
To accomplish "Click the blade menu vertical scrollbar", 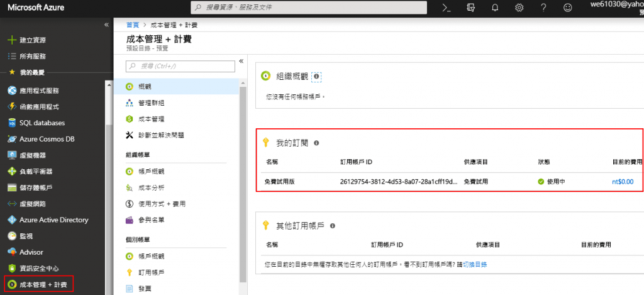I will click(243, 184).
